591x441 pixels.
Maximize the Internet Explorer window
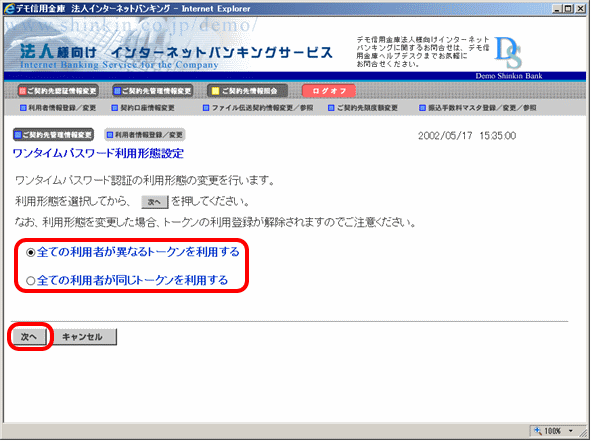point(568,8)
